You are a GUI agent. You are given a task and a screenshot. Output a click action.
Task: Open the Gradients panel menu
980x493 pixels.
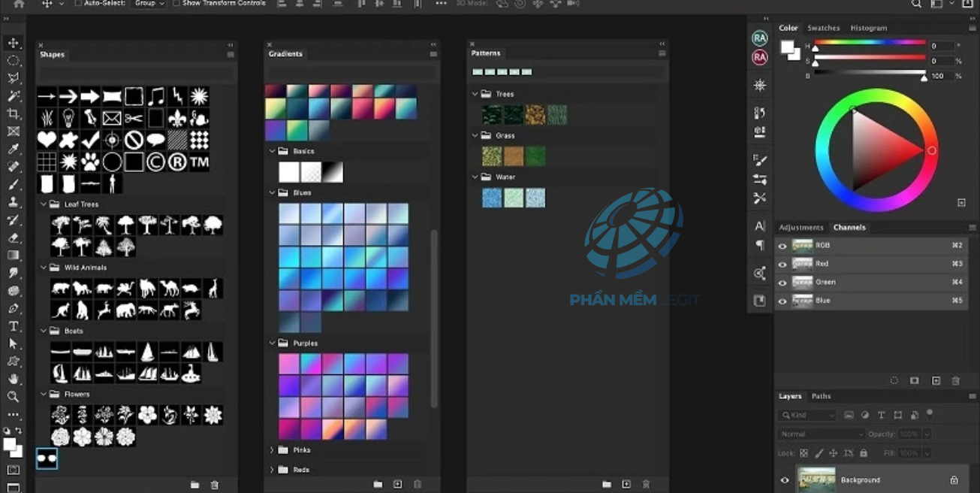tap(433, 54)
